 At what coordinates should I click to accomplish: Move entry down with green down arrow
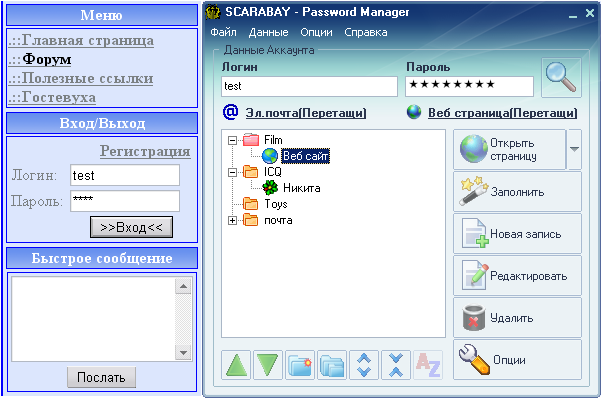pos(268,365)
